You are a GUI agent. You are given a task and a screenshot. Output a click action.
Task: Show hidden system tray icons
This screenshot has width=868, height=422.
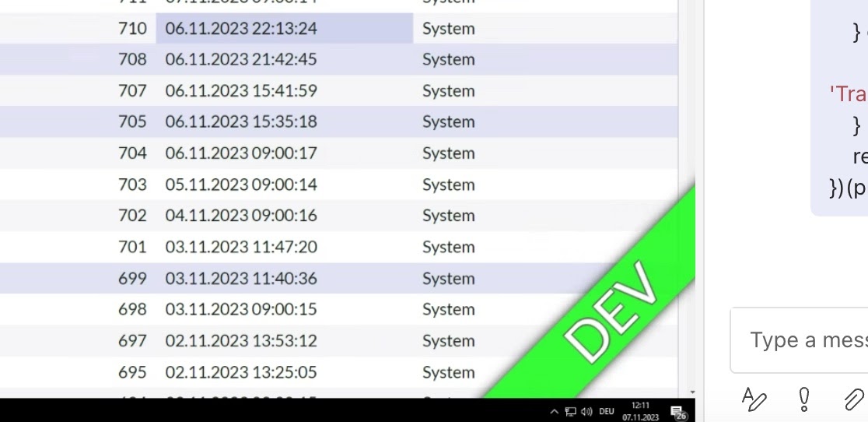pyautogui.click(x=554, y=411)
